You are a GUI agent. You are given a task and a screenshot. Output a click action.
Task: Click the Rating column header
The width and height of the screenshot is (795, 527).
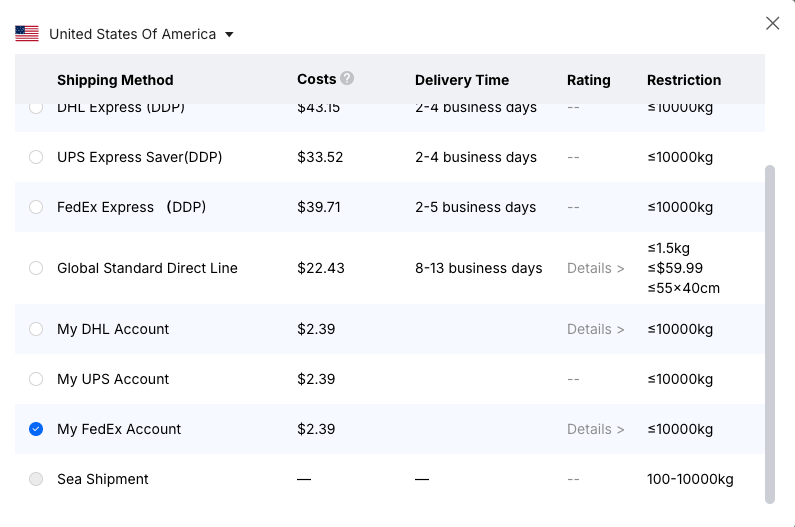(588, 80)
